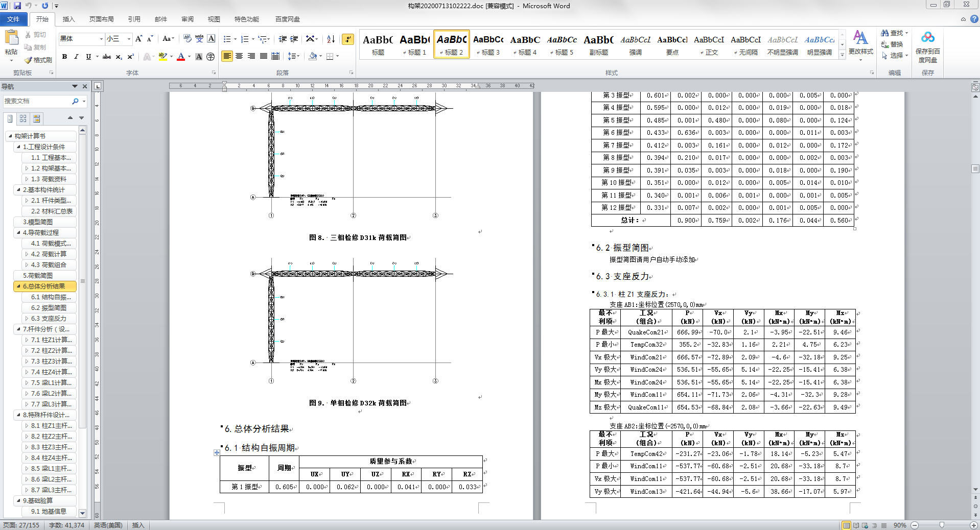Apply strikethrough with the abc icon
Image resolution: width=980 pixels, height=530 pixels.
coord(106,57)
